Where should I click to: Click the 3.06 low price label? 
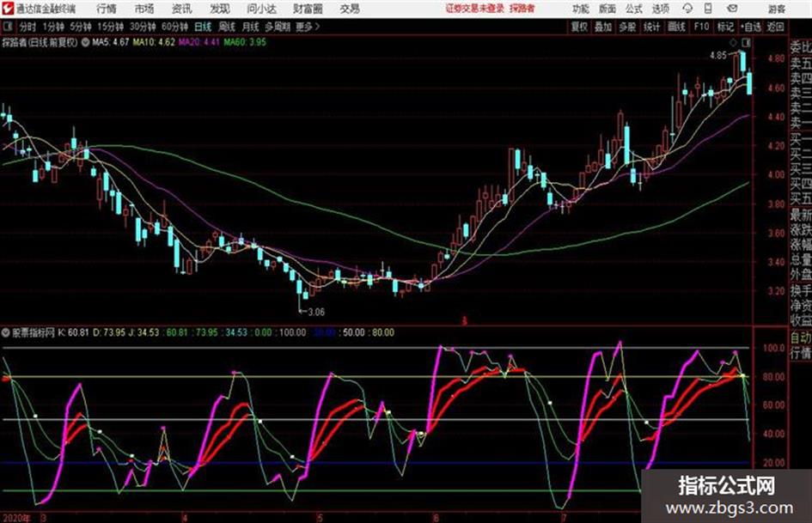(316, 312)
